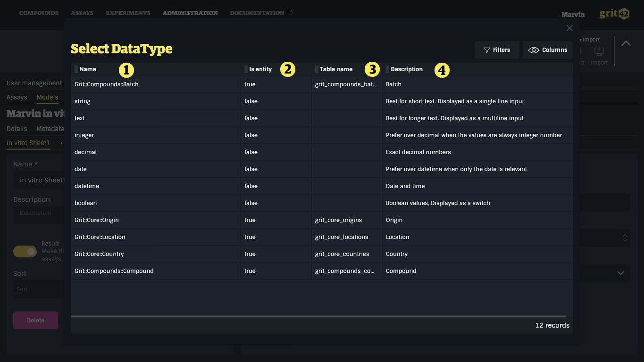Open the up-down arrows select field

coord(625,238)
